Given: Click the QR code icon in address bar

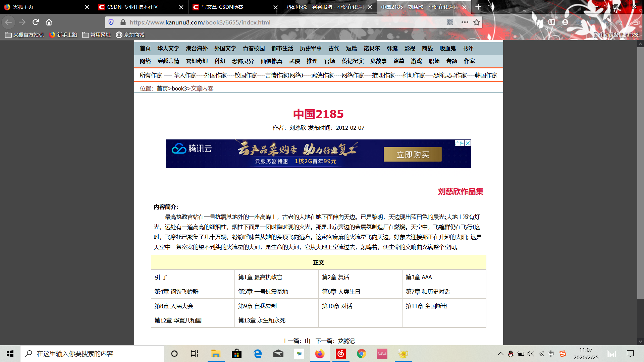Looking at the screenshot, I should (x=450, y=22).
